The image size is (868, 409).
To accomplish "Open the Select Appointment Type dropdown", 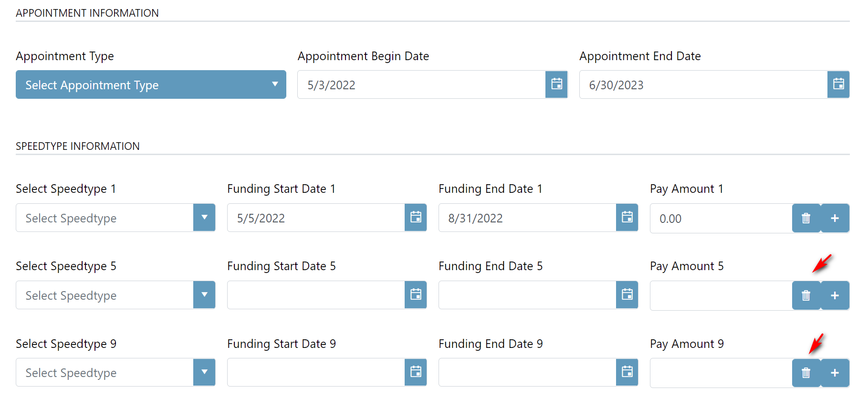I will click(151, 84).
